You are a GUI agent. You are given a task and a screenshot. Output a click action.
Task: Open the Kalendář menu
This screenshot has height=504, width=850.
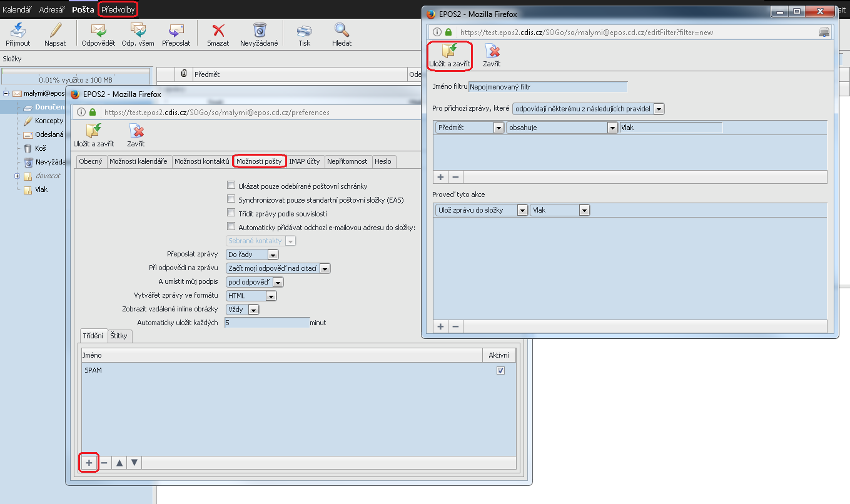coord(18,9)
